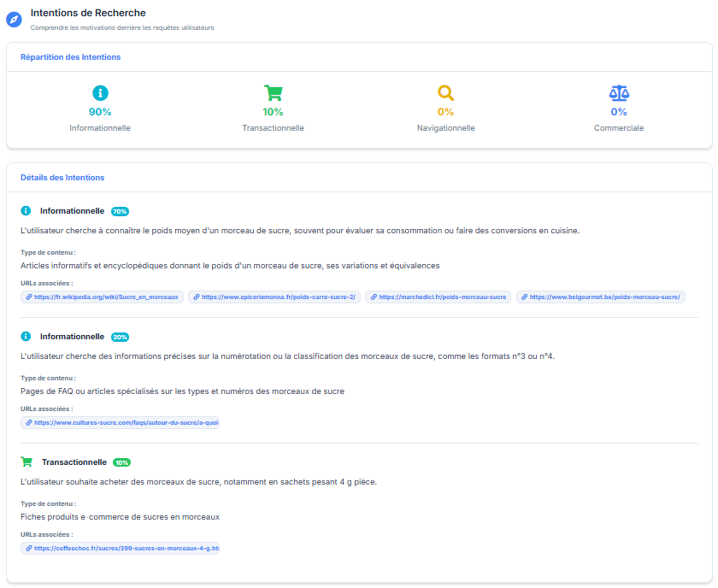The height and width of the screenshot is (588, 718).
Task: Click the Informationnelle info circle icon at 90%
Action: [x=100, y=93]
